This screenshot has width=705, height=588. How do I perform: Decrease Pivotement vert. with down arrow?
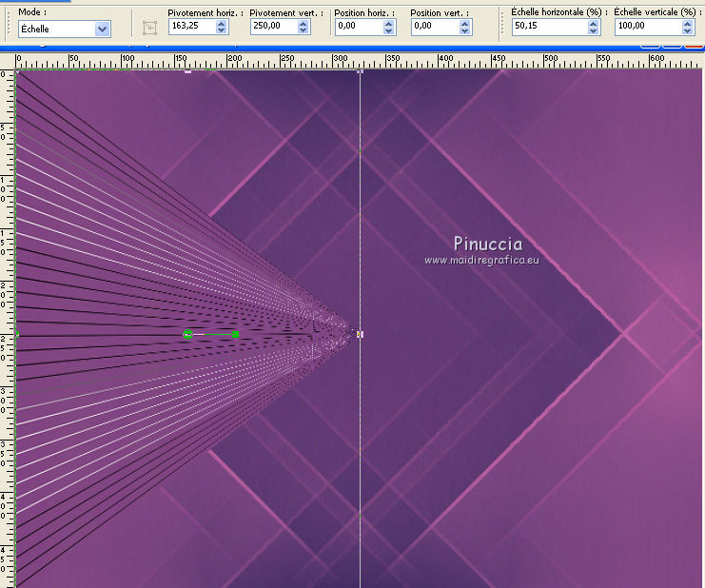click(304, 30)
